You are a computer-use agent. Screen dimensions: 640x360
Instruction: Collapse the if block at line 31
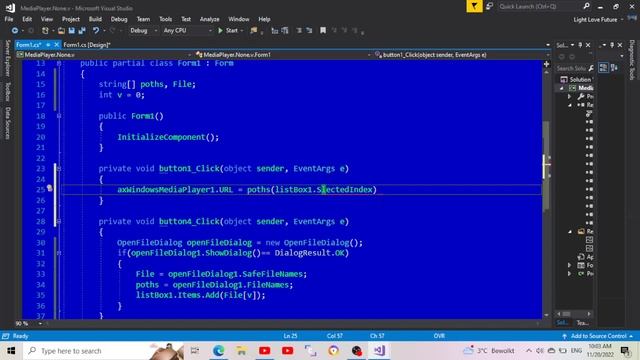(59, 253)
